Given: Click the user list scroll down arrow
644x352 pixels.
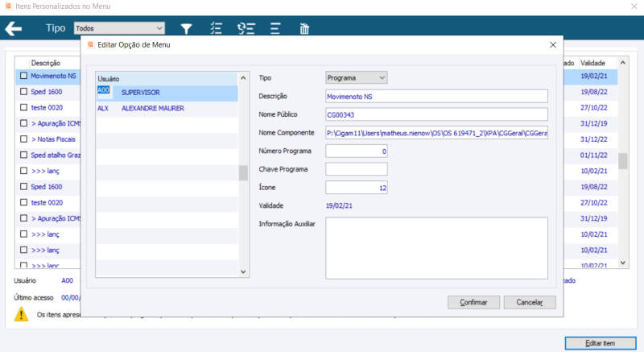Looking at the screenshot, I should click(243, 271).
